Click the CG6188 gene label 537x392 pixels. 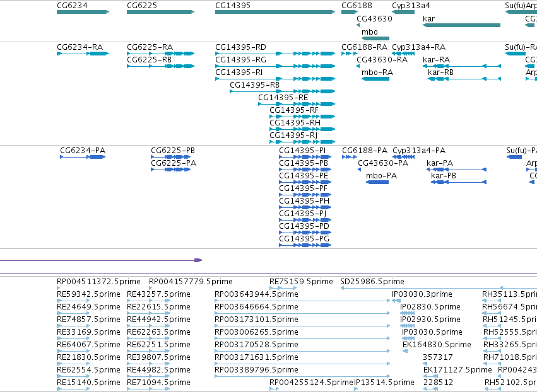tap(357, 6)
